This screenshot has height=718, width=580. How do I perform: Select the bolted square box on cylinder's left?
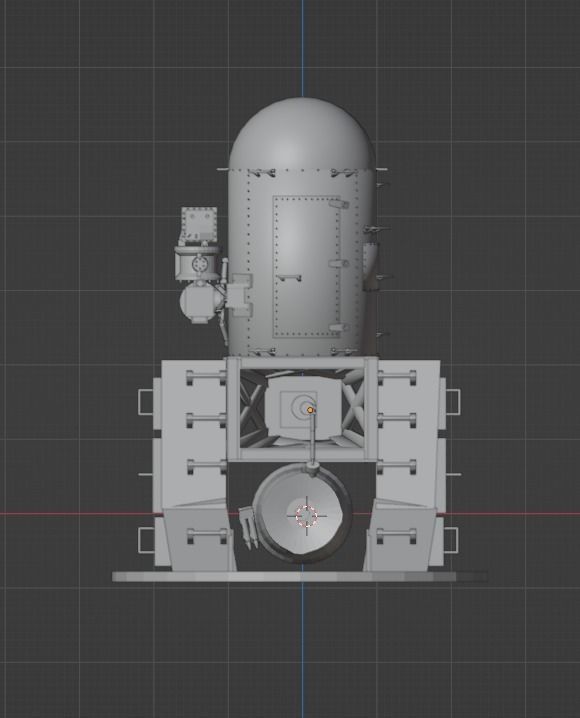(x=199, y=223)
